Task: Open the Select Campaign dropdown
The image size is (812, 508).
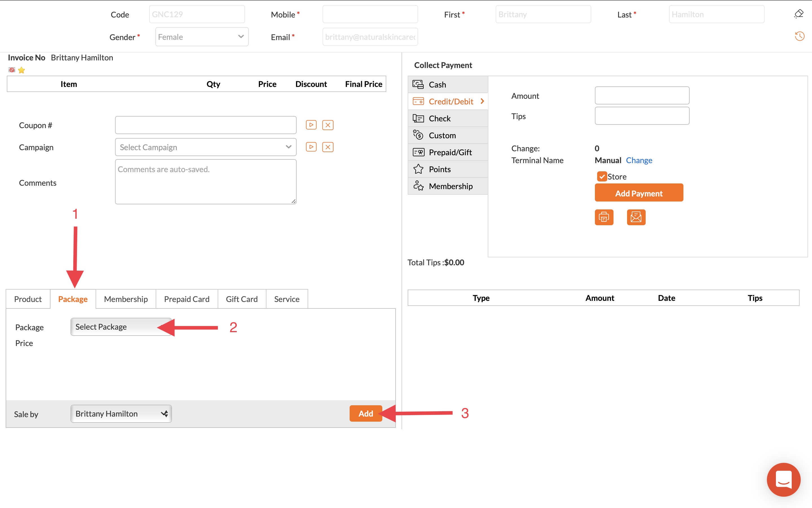Action: click(x=205, y=147)
